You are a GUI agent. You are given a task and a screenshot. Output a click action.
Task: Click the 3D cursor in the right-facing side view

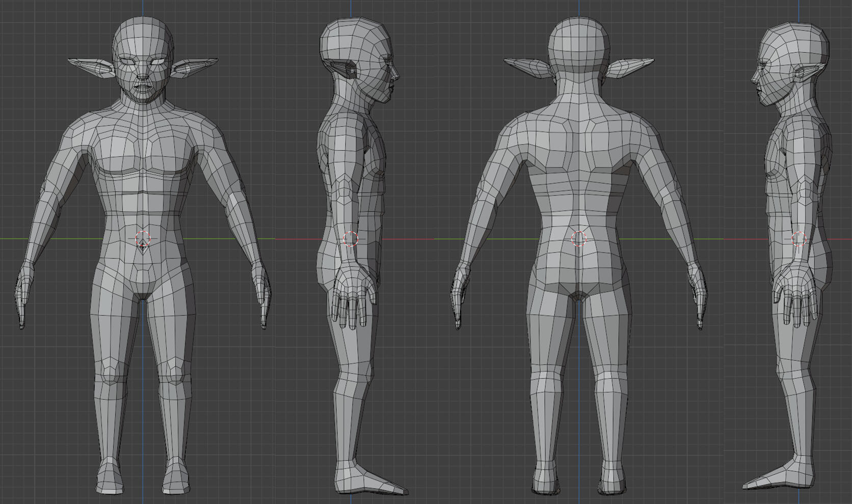(351, 238)
